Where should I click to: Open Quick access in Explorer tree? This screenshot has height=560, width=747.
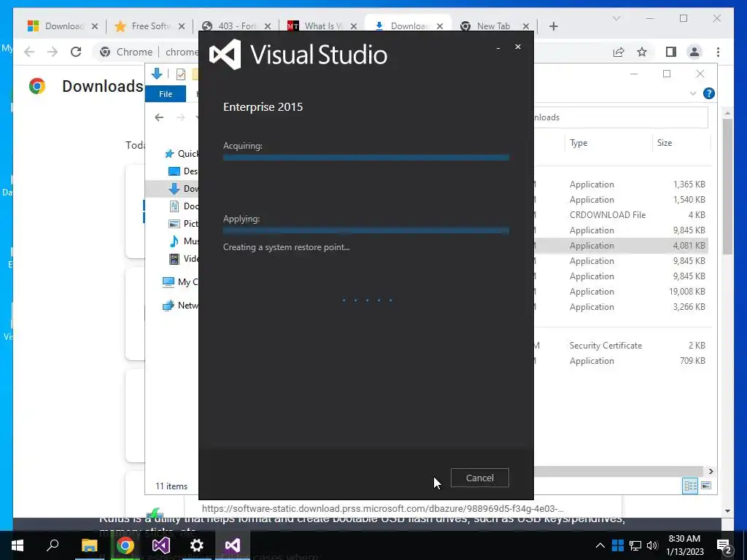point(181,153)
